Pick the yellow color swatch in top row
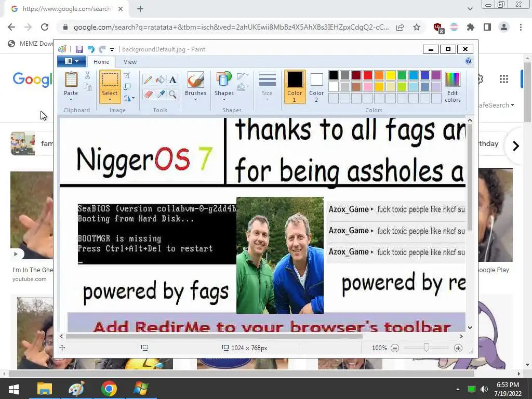532x399 pixels. tap(391, 75)
